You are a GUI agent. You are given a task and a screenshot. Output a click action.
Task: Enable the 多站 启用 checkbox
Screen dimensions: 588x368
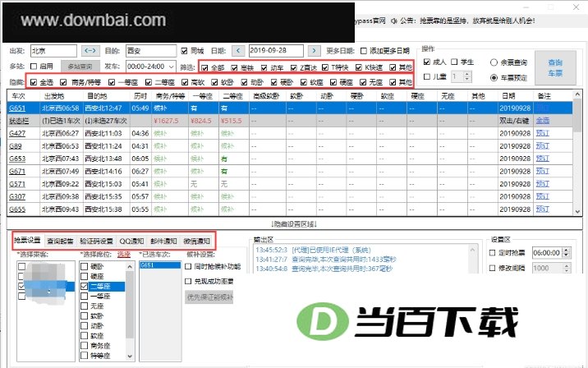click(34, 67)
